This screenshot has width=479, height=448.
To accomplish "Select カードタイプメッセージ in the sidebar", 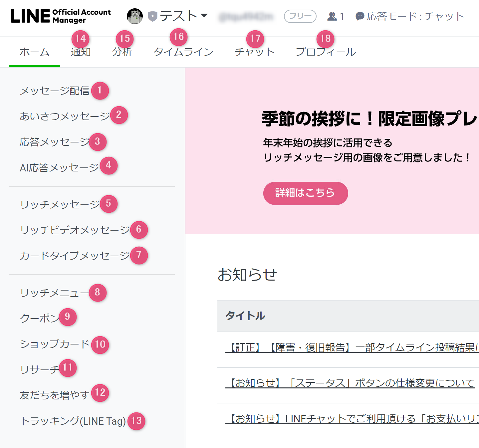I will coord(75,256).
